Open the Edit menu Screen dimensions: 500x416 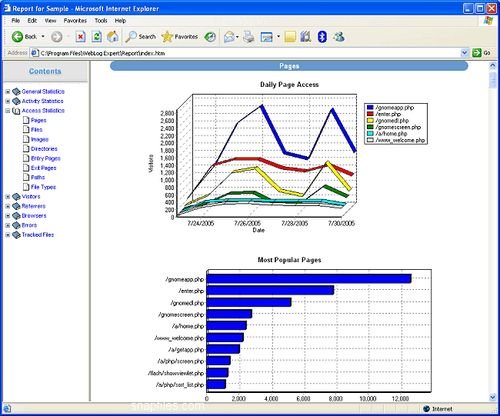pos(32,21)
